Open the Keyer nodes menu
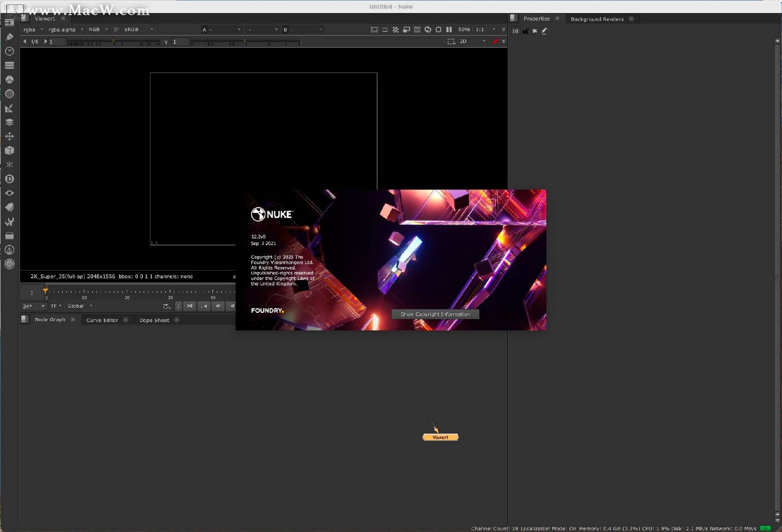 pyautogui.click(x=9, y=108)
